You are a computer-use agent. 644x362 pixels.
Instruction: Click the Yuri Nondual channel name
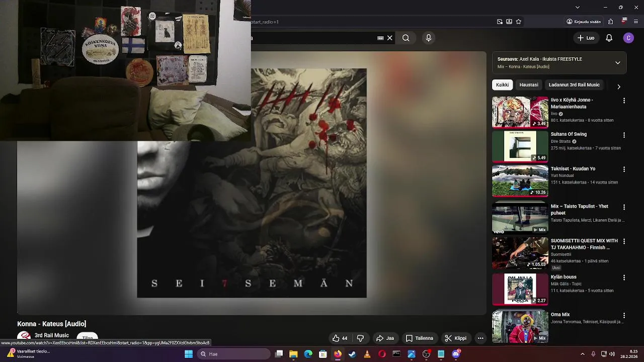(x=562, y=175)
